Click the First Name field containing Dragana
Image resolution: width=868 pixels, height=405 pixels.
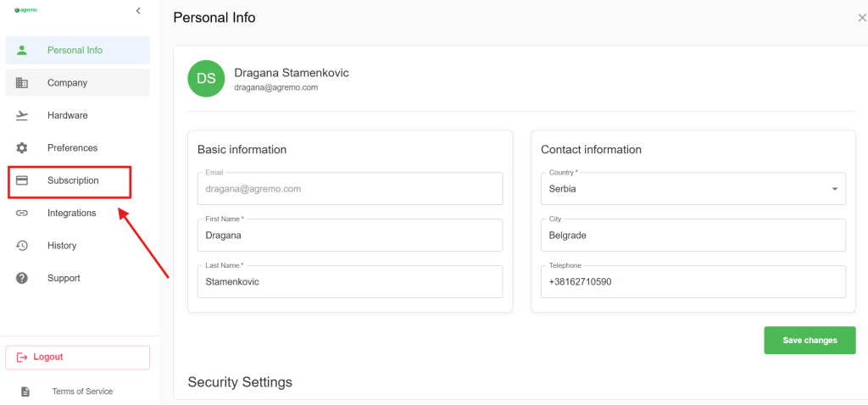(348, 236)
